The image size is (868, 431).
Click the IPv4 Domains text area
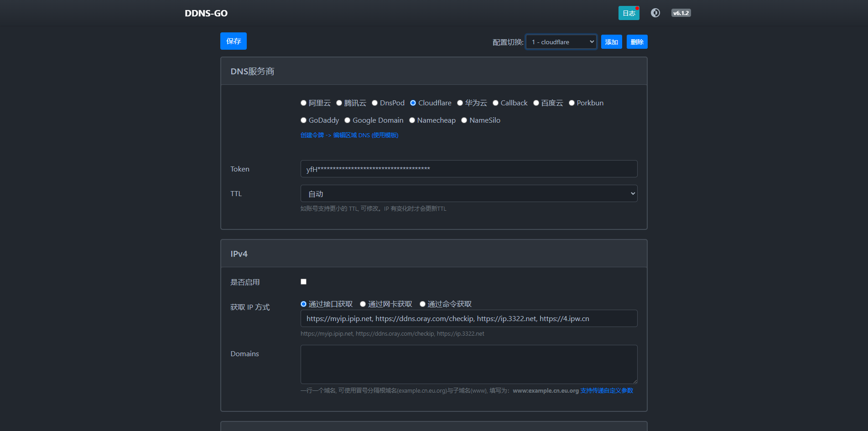click(x=468, y=364)
